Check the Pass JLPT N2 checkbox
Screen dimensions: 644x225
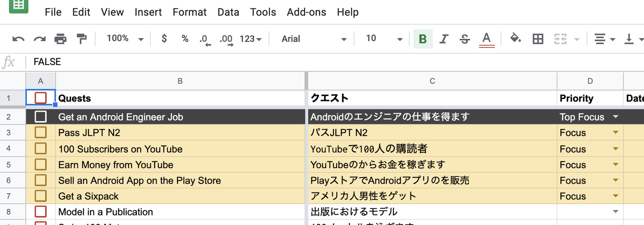41,133
